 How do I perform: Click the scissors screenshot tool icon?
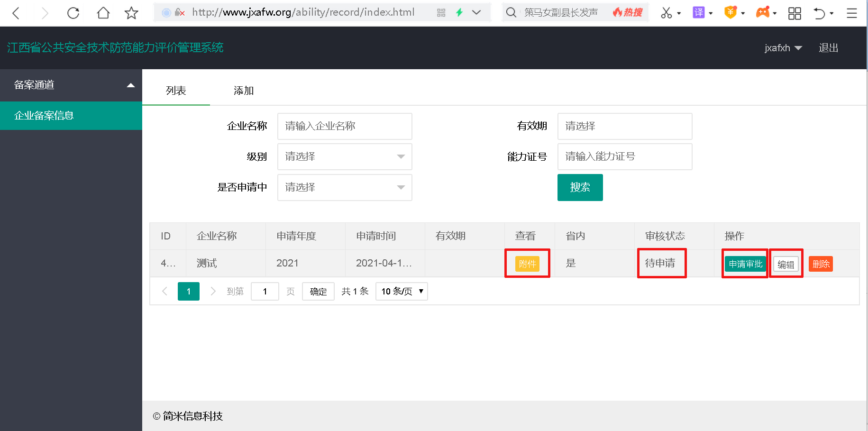[x=666, y=13]
